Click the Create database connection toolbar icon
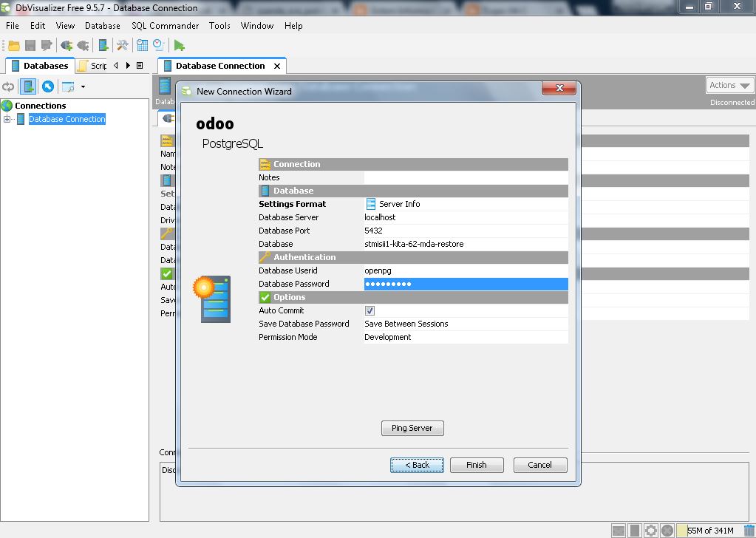Viewport: 756px width, 538px height. coord(103,46)
